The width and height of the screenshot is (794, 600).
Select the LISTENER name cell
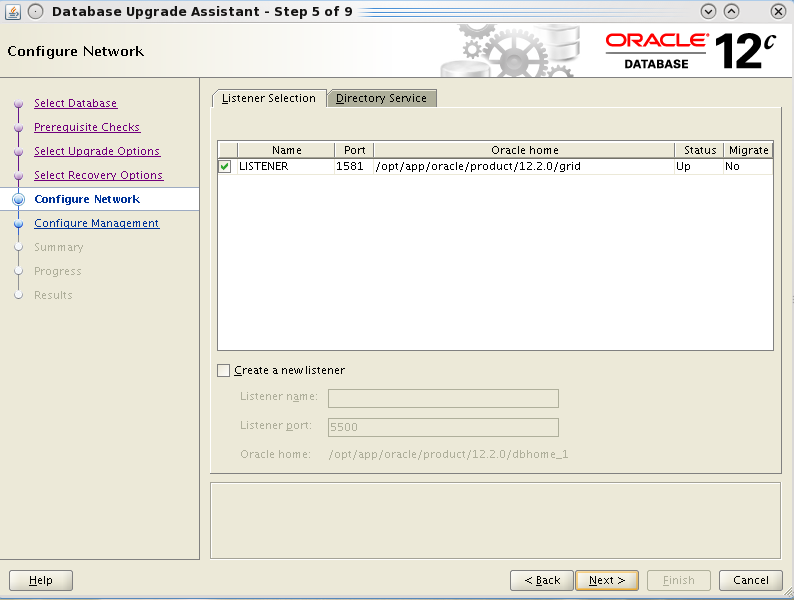click(286, 166)
